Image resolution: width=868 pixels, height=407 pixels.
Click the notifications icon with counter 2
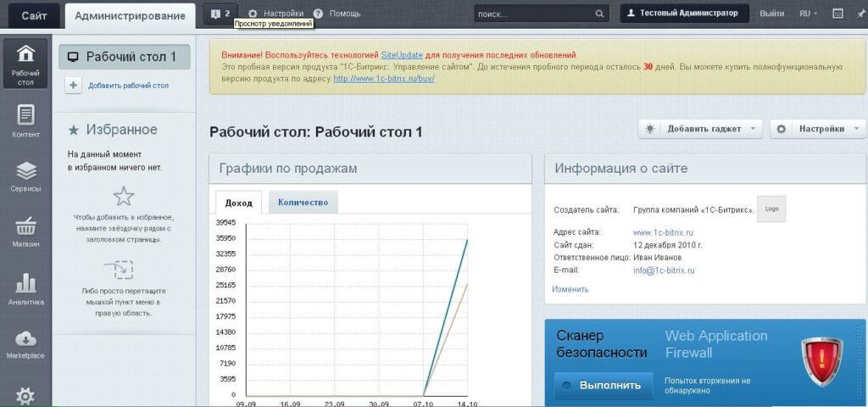tap(220, 14)
